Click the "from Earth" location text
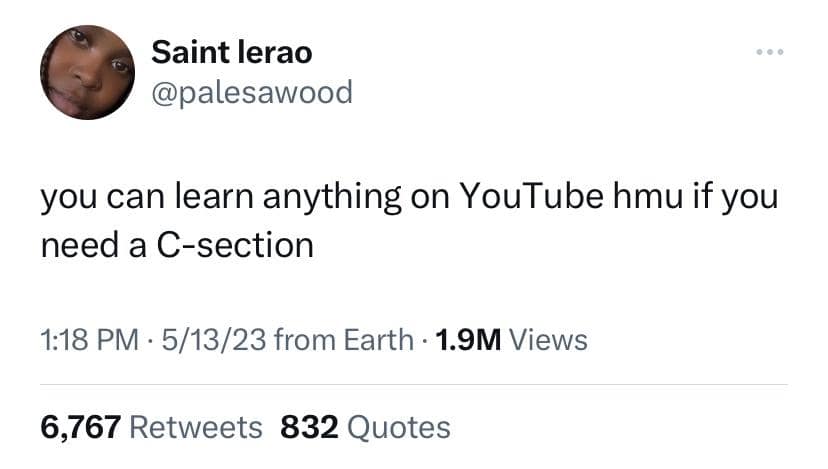 pyautogui.click(x=342, y=341)
